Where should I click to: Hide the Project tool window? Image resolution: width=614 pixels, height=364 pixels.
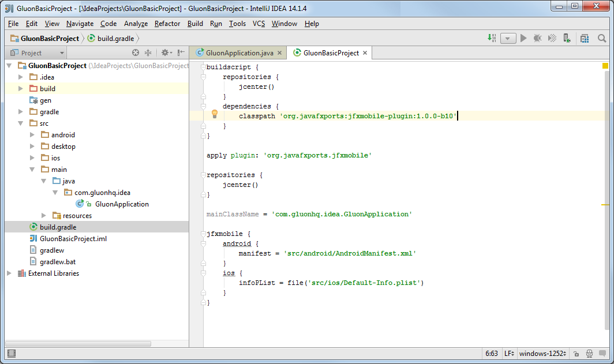(181, 52)
